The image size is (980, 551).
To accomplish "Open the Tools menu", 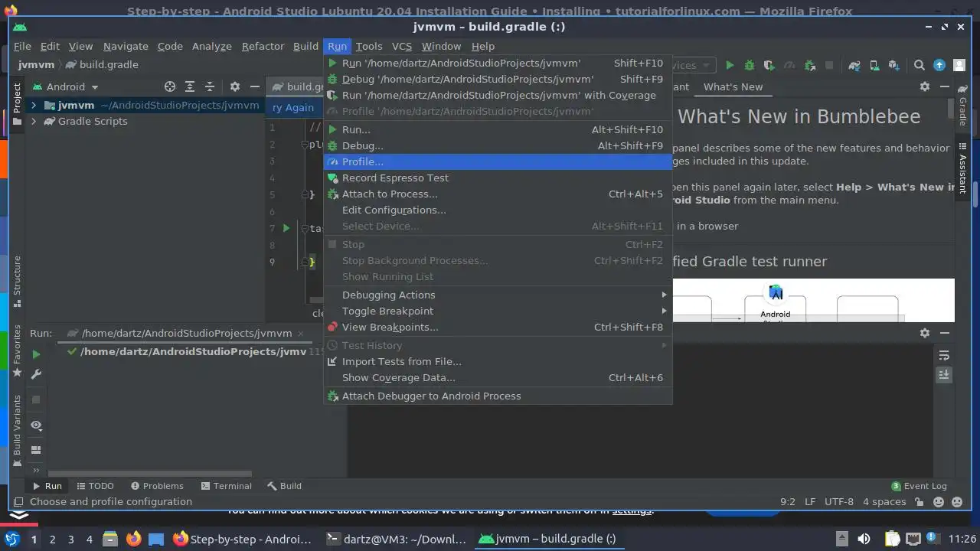I will tap(368, 46).
